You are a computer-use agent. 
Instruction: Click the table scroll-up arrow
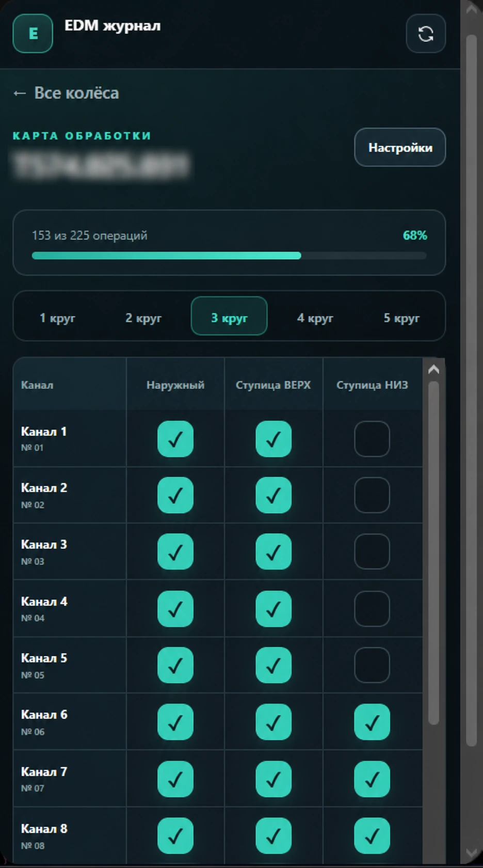(x=433, y=369)
